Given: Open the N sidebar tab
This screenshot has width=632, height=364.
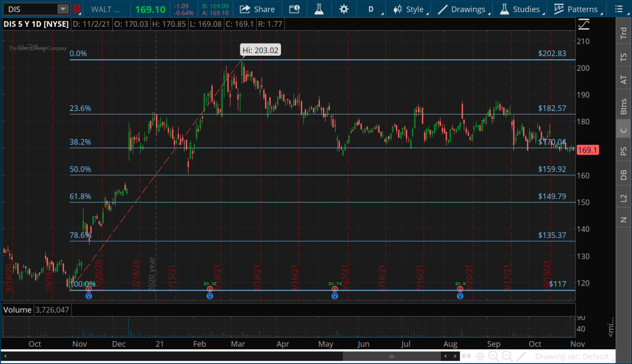Looking at the screenshot, I should pos(624,219).
